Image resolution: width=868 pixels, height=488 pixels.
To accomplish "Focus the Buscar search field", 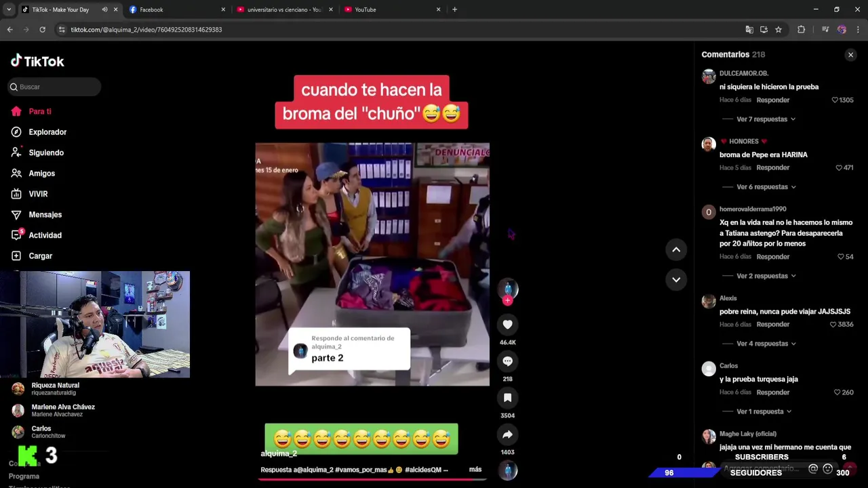I will (x=54, y=87).
